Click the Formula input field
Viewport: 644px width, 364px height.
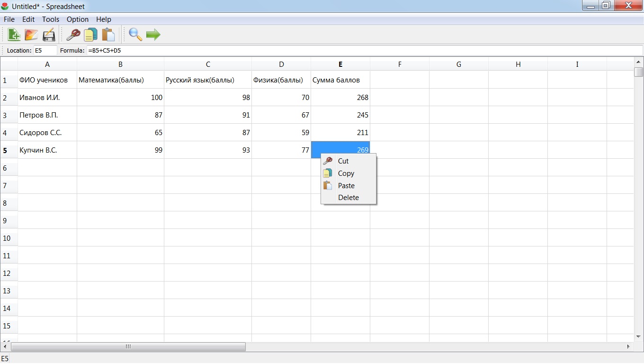(364, 50)
